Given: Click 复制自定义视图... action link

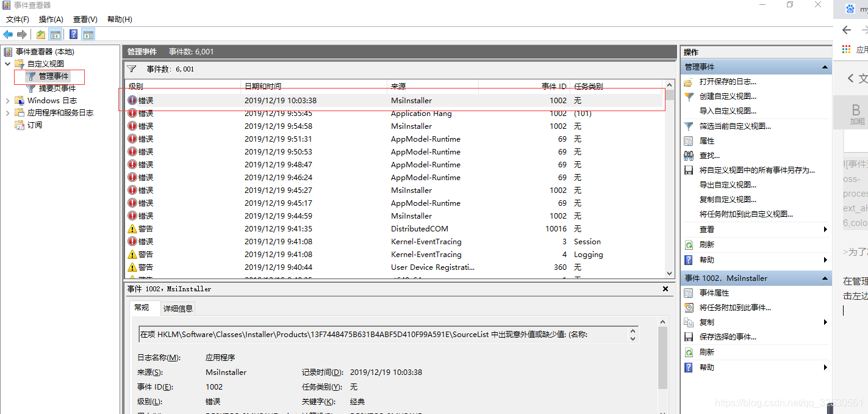Looking at the screenshot, I should point(728,200).
